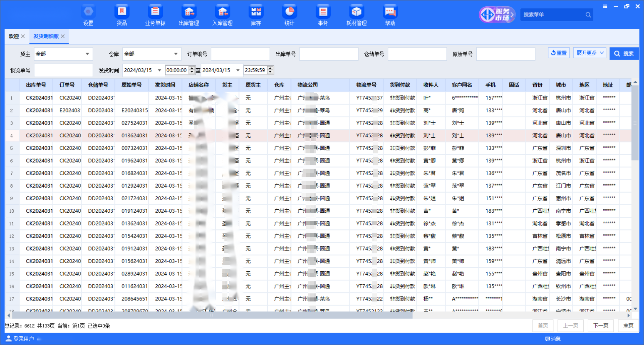Open the 帮助 help toolbar icon
Viewport: 644px width, 345px height.
(390, 15)
